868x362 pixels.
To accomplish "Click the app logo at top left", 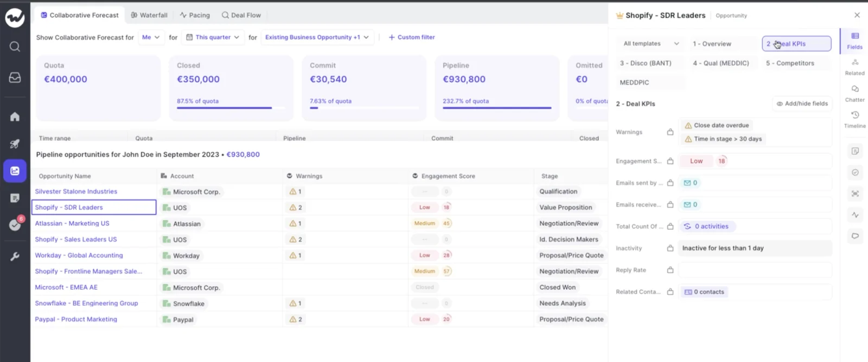I will [15, 18].
